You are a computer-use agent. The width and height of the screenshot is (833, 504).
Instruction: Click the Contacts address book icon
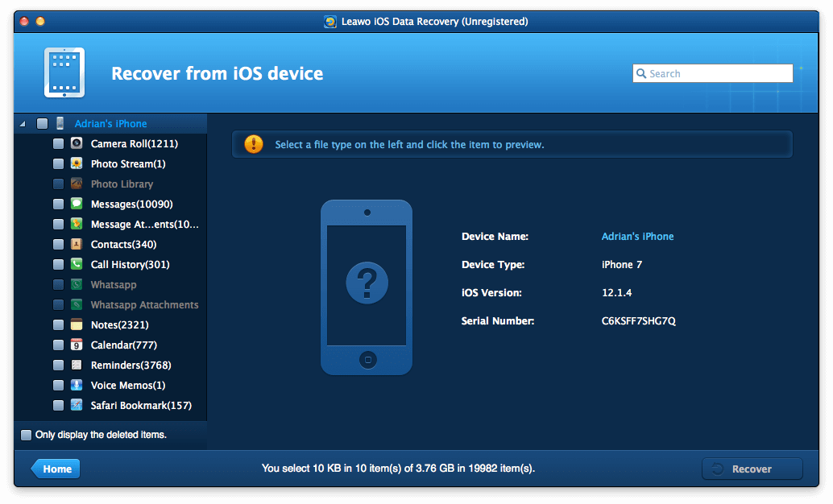click(77, 244)
